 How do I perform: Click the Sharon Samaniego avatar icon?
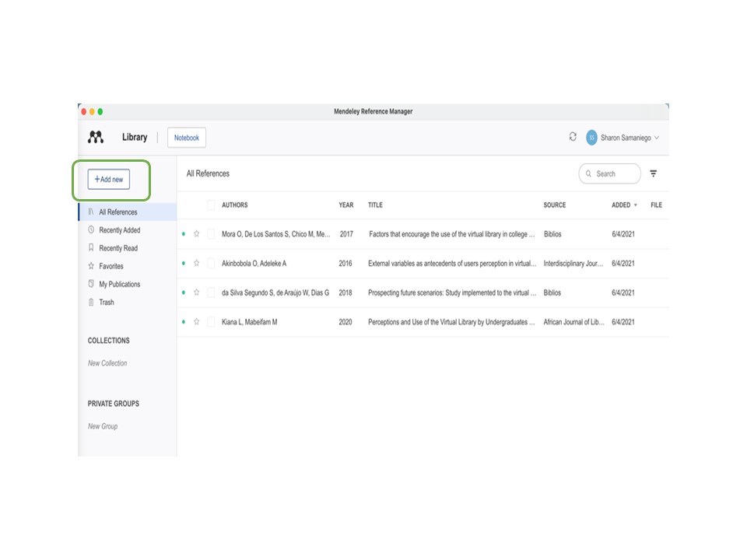click(591, 138)
